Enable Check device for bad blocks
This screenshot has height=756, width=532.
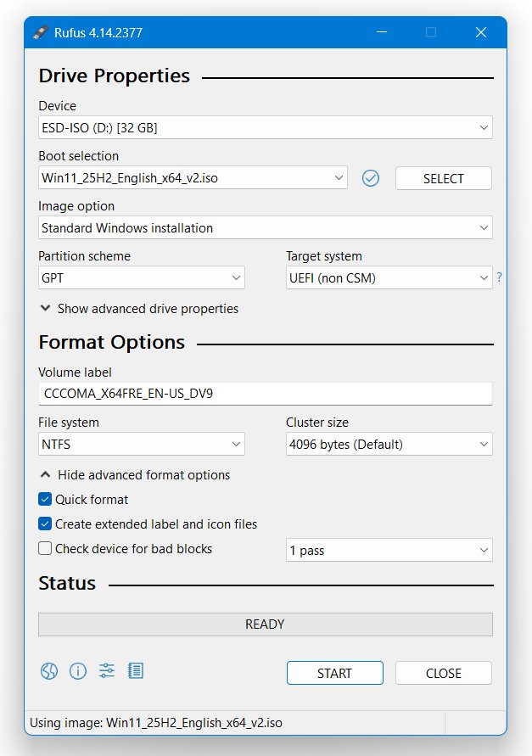45,548
